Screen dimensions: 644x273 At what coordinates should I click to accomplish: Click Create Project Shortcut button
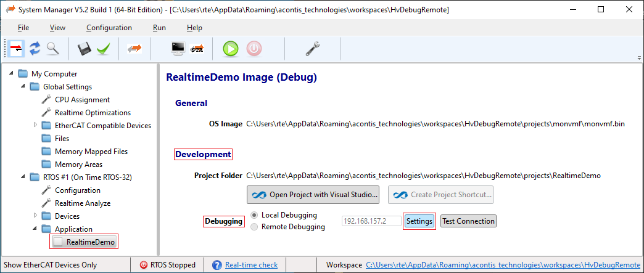point(440,195)
